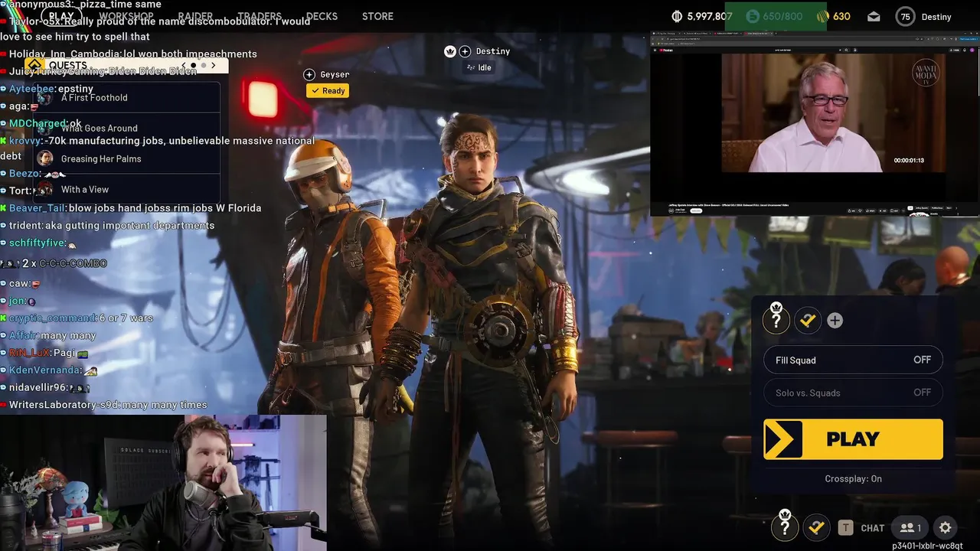Click the 5,997,807 coin balance
The image size is (980, 551).
point(710,16)
